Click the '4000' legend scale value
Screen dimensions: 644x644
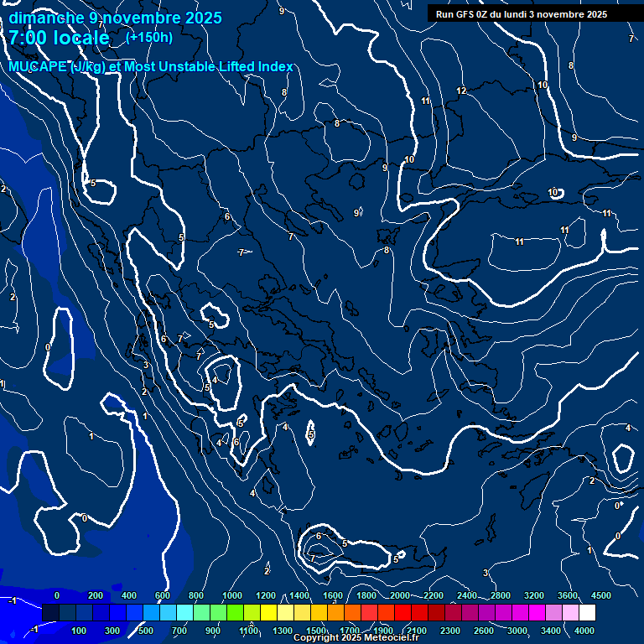(584, 631)
